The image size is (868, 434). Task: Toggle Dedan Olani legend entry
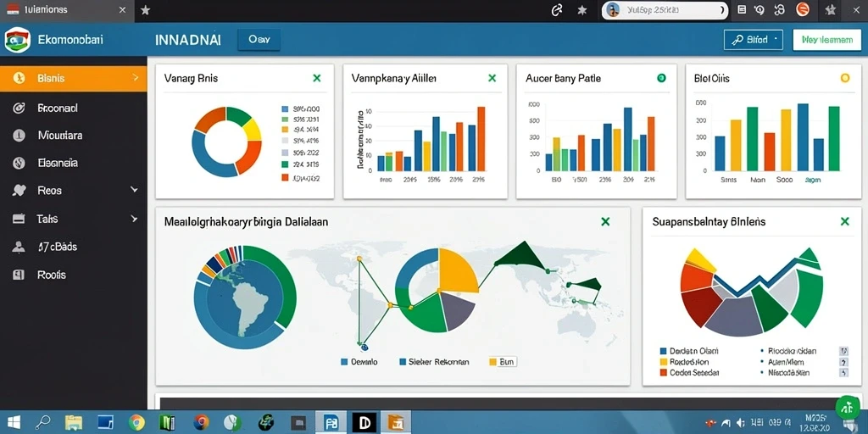[x=688, y=351]
